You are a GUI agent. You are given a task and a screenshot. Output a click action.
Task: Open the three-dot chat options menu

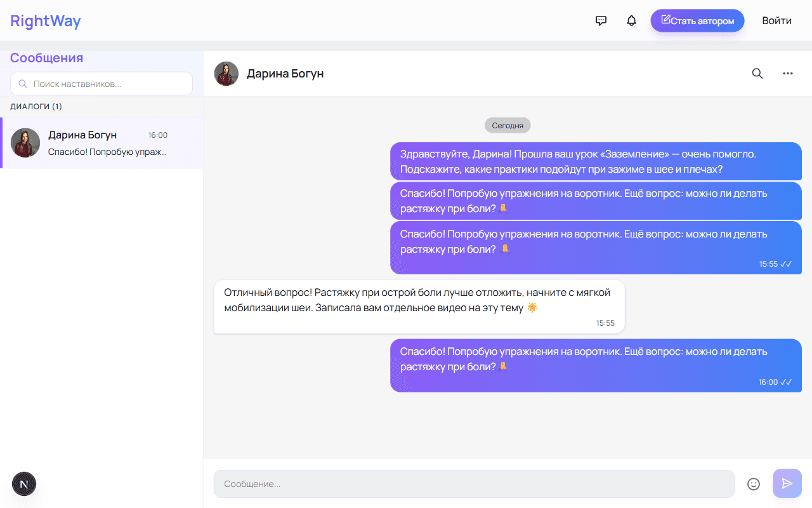(788, 73)
